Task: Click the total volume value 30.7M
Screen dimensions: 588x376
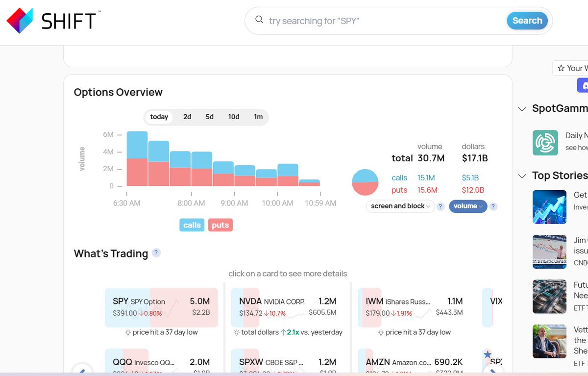Action: point(431,158)
